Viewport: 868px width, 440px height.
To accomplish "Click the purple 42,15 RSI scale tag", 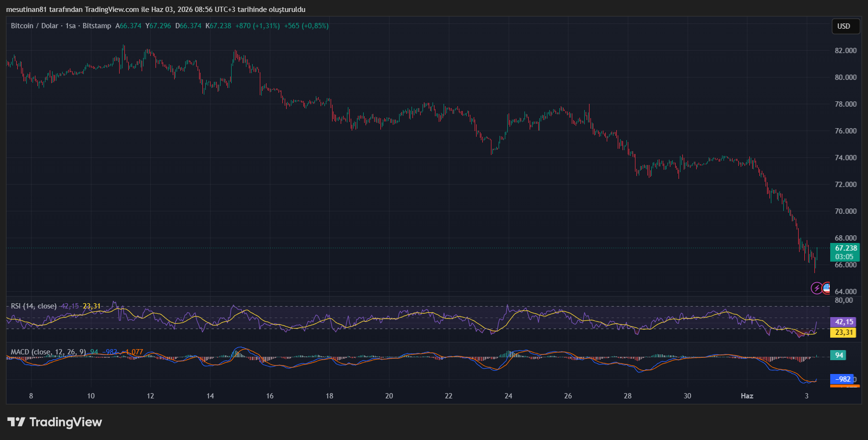I will pyautogui.click(x=844, y=322).
